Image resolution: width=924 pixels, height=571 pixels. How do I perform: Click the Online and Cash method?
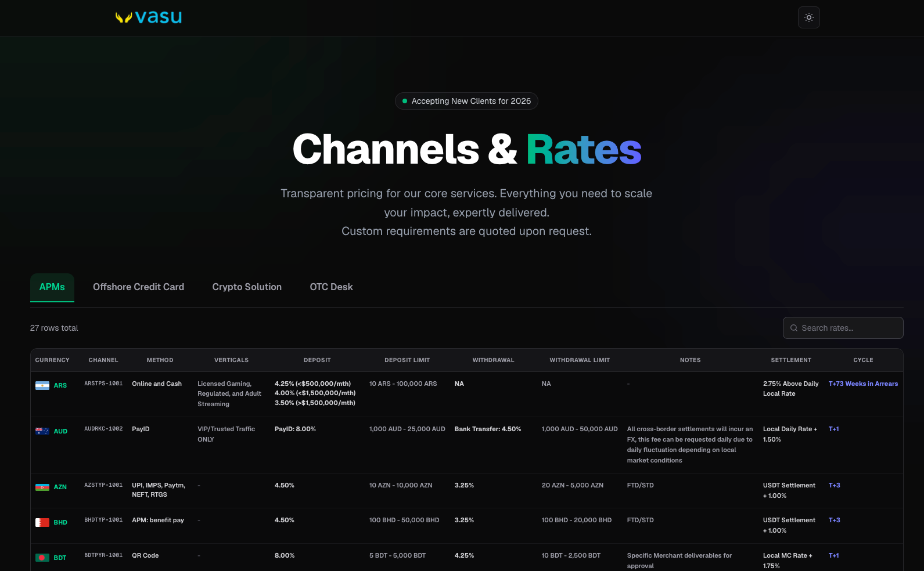coord(157,384)
